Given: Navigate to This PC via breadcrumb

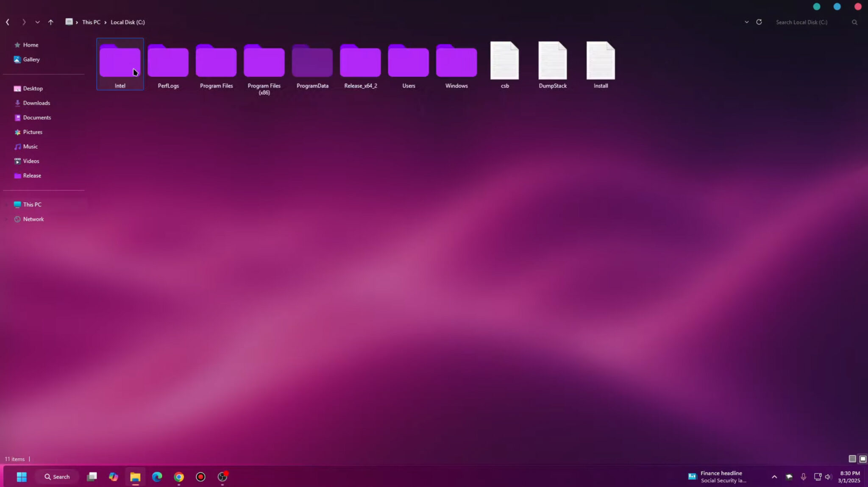Looking at the screenshot, I should [x=91, y=22].
